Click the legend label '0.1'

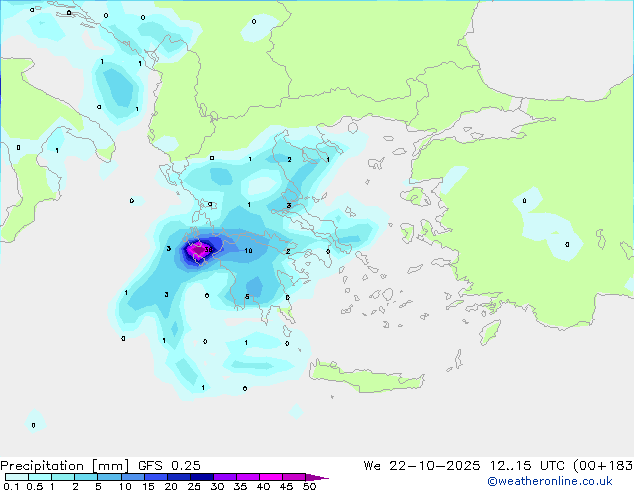click(11, 486)
